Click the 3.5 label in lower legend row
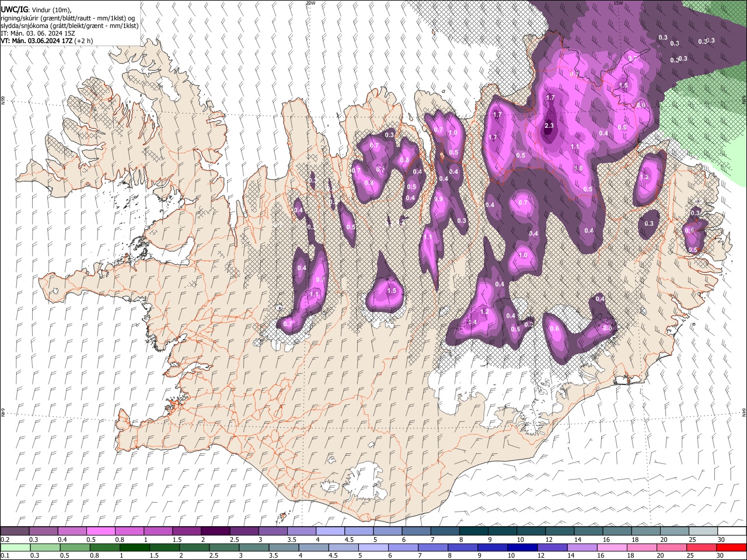 (274, 556)
